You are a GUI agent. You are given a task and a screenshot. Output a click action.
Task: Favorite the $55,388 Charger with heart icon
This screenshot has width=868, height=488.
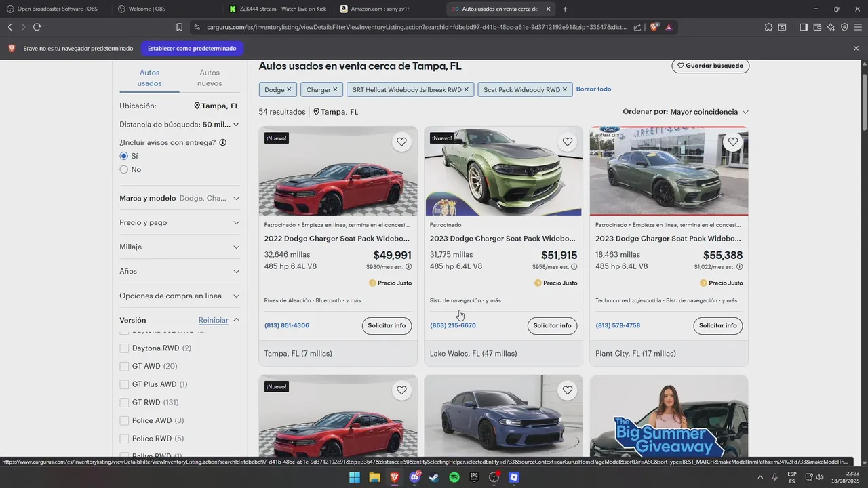pos(733,142)
